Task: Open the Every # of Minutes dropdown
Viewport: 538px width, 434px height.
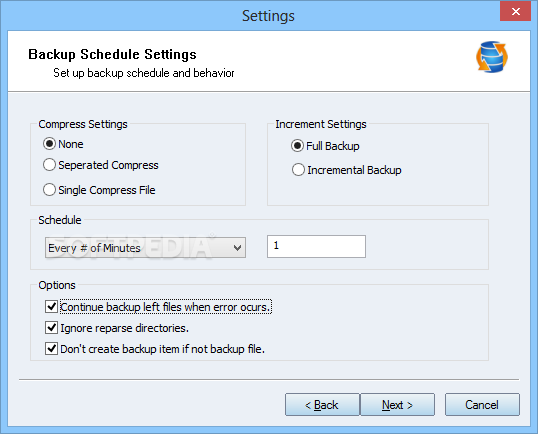Action: coord(145,248)
